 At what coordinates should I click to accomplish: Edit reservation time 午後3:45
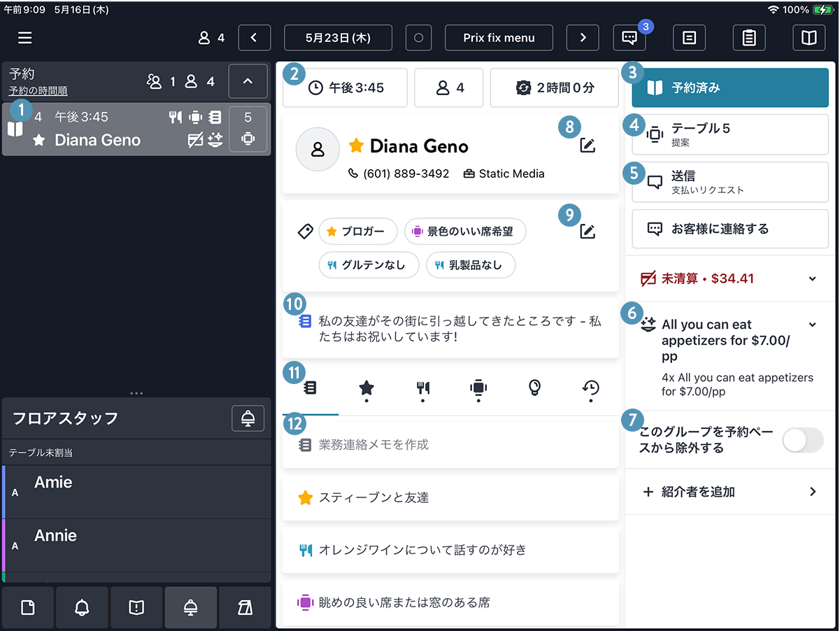[x=345, y=88]
